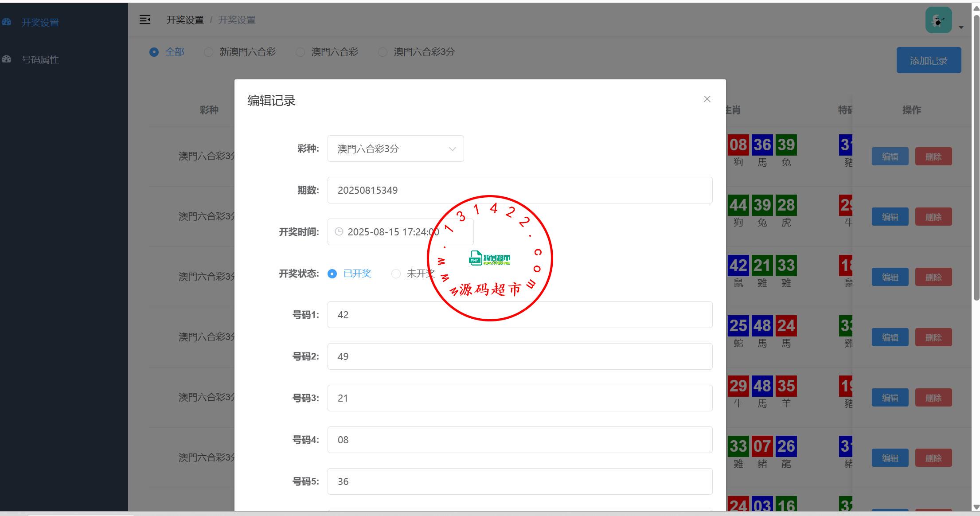Select the 澳門六合彩 filter radio button

pyautogui.click(x=300, y=52)
